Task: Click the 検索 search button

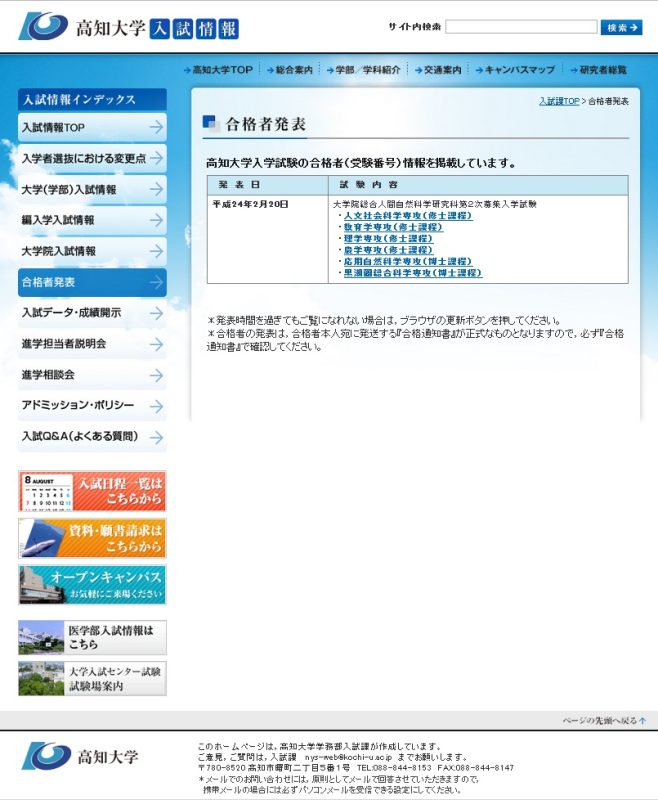Action: 621,27
